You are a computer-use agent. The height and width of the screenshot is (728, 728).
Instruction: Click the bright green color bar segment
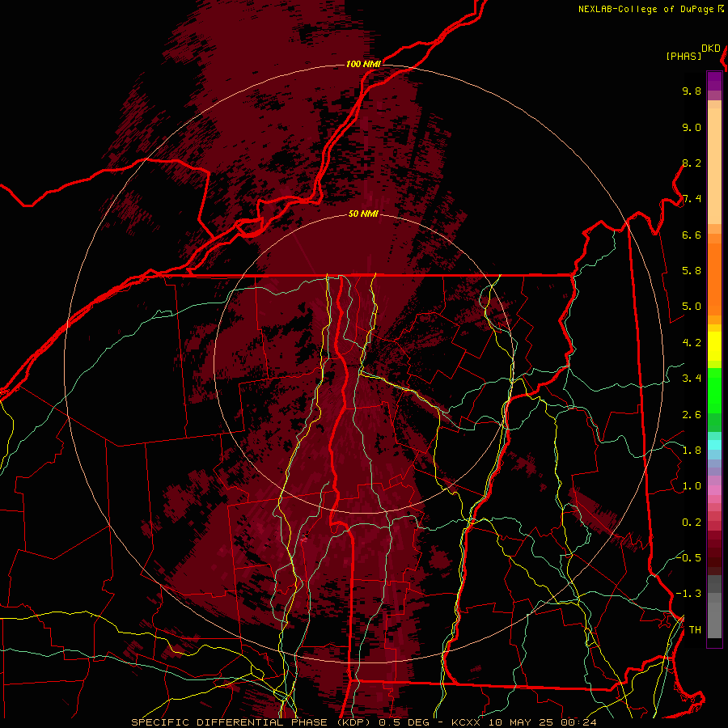[x=714, y=392]
